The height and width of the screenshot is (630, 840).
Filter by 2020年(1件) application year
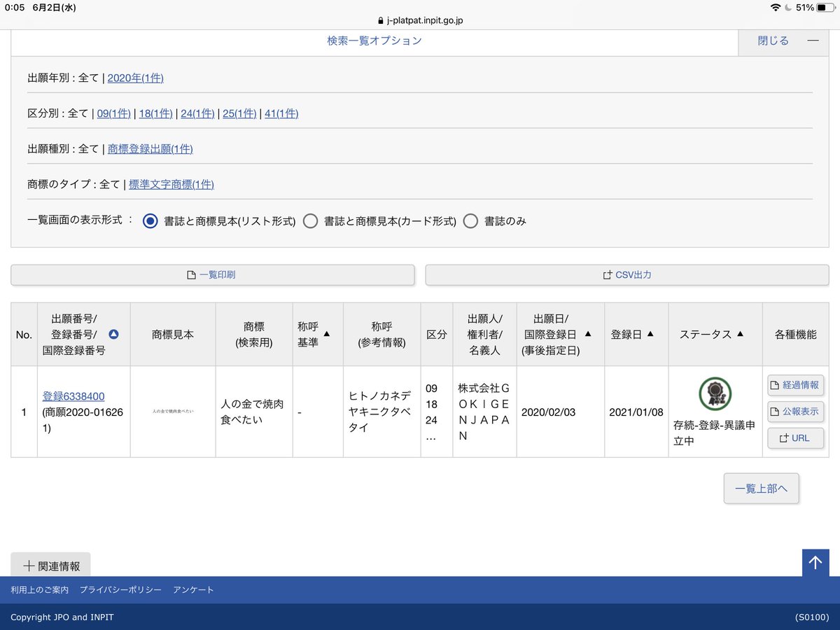click(136, 78)
